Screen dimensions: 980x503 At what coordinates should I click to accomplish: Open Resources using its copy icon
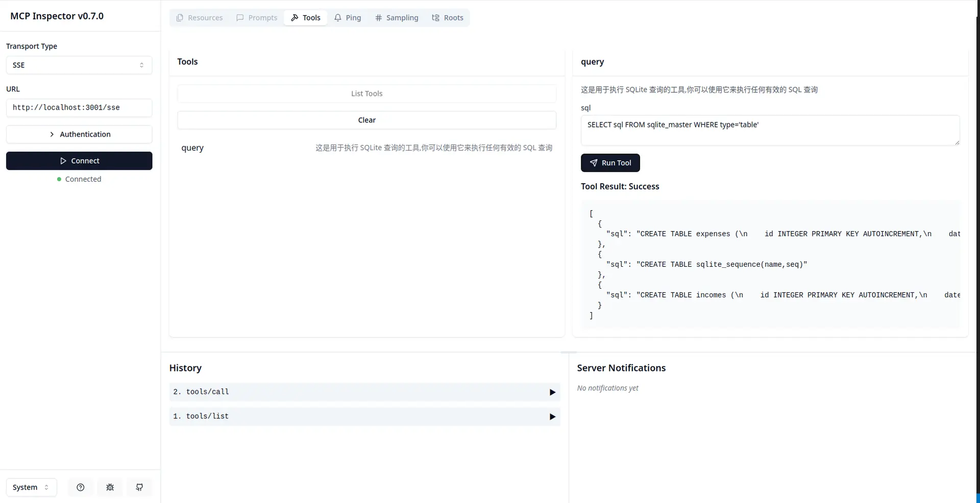tap(180, 17)
